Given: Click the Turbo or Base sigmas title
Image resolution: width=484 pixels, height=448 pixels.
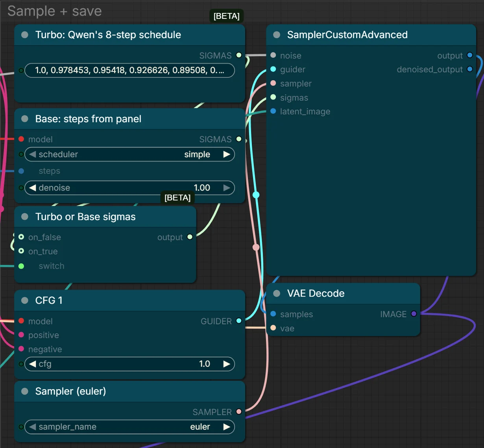Looking at the screenshot, I should 85,217.
